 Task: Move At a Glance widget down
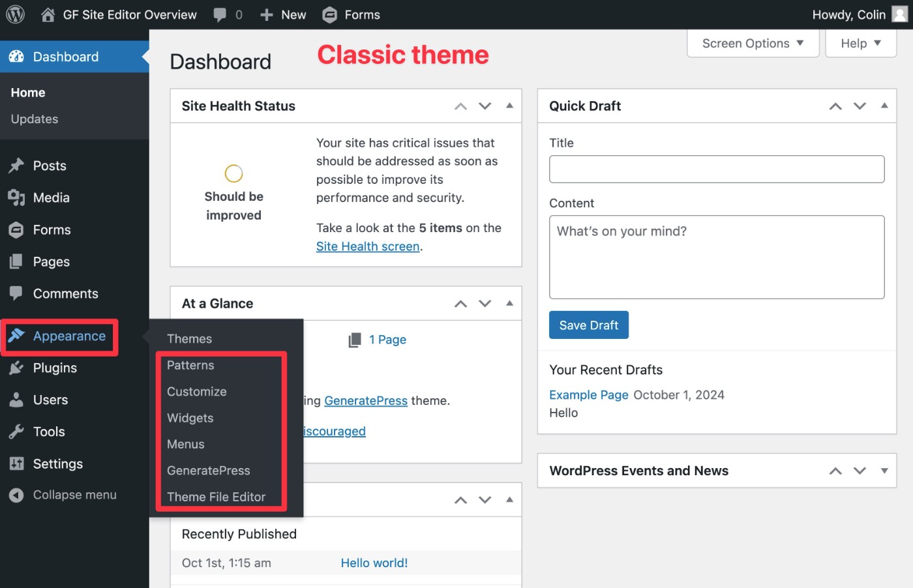tap(485, 304)
